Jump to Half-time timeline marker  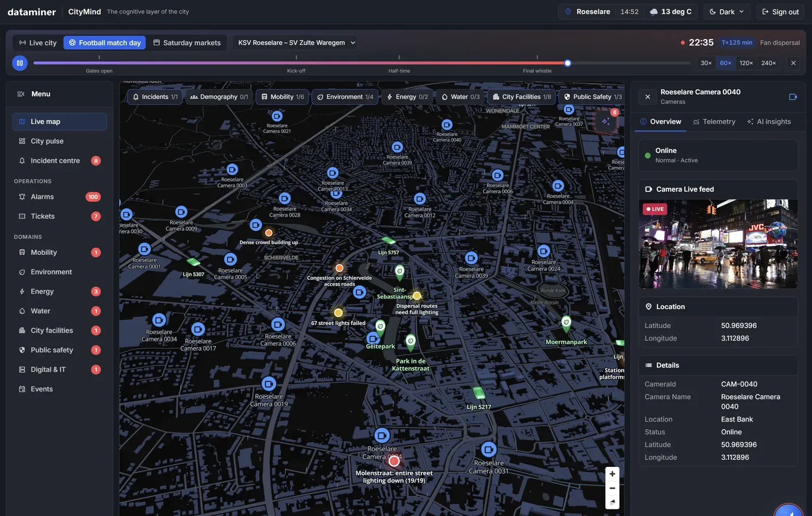[x=399, y=71]
